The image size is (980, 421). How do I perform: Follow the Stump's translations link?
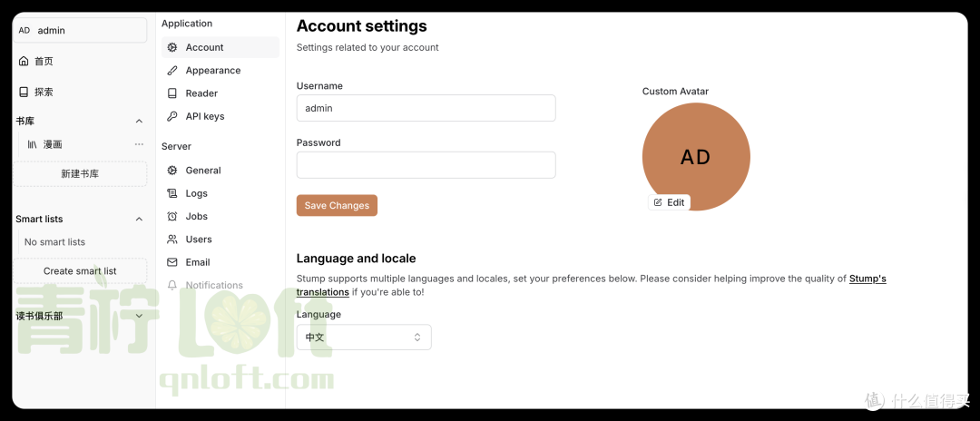pyautogui.click(x=592, y=286)
